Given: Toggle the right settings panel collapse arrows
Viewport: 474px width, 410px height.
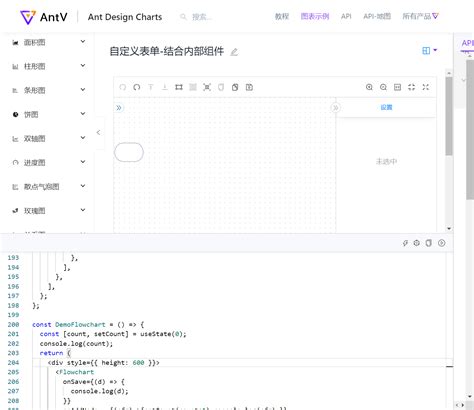Looking at the screenshot, I should tap(336, 108).
